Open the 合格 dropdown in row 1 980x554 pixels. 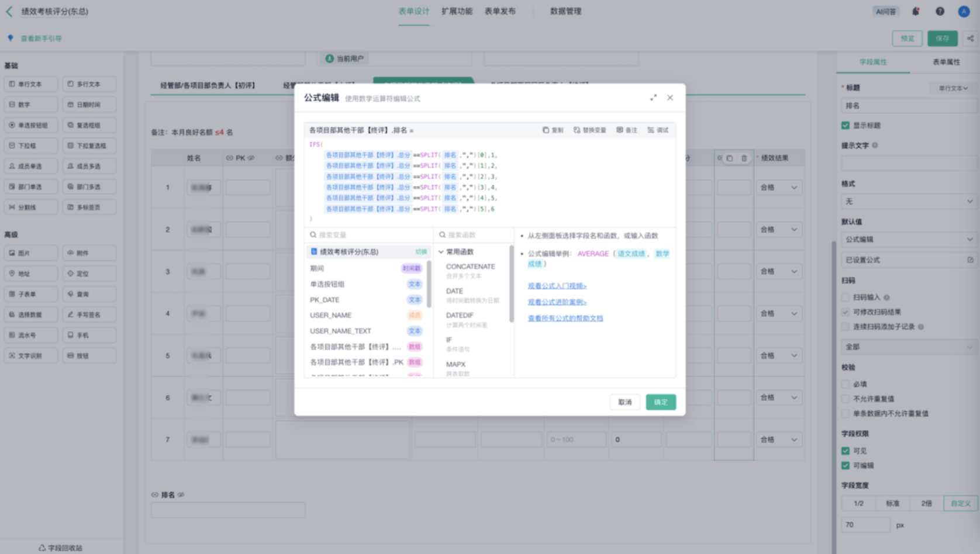[779, 188]
